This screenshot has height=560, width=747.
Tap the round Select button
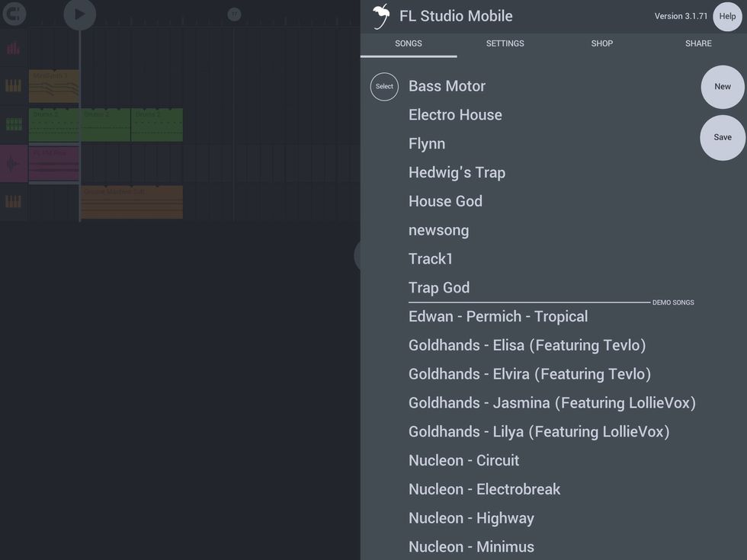coord(384,87)
